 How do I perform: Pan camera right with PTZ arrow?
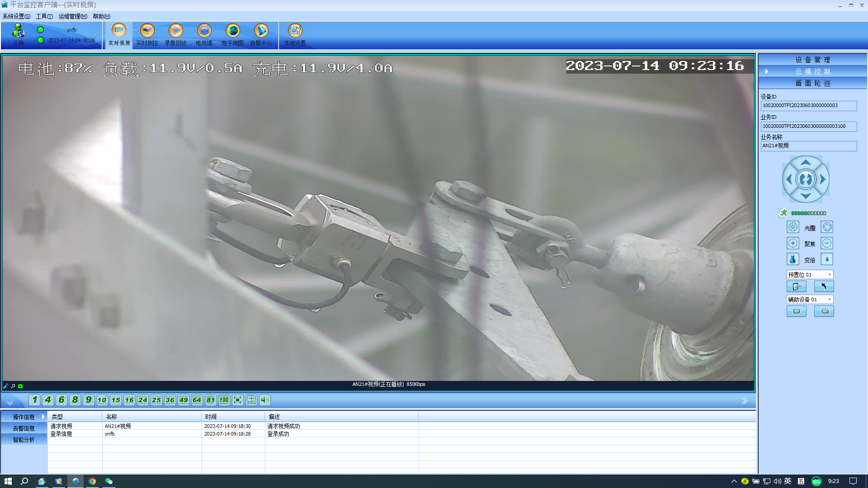pyautogui.click(x=823, y=179)
